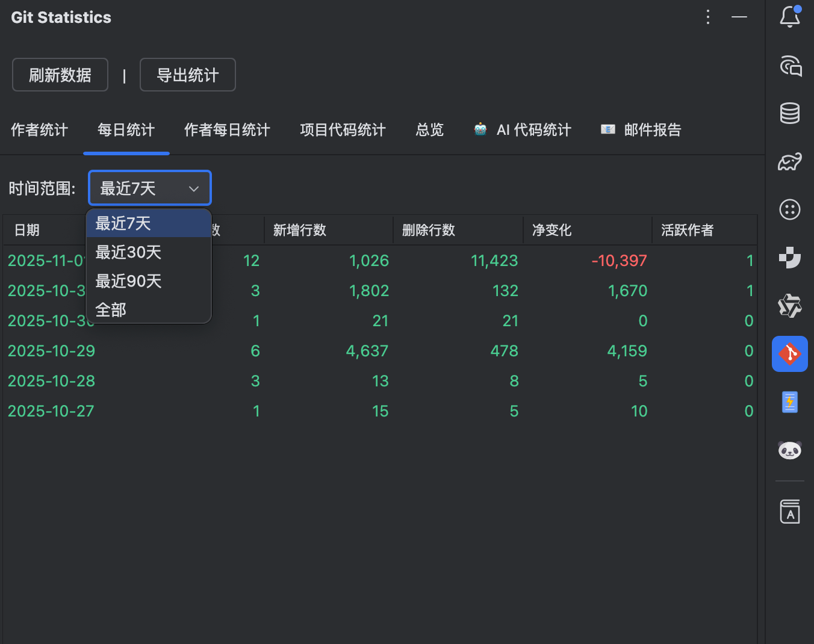
Task: Click the elephant plugin icon in sidebar
Action: pos(789,161)
